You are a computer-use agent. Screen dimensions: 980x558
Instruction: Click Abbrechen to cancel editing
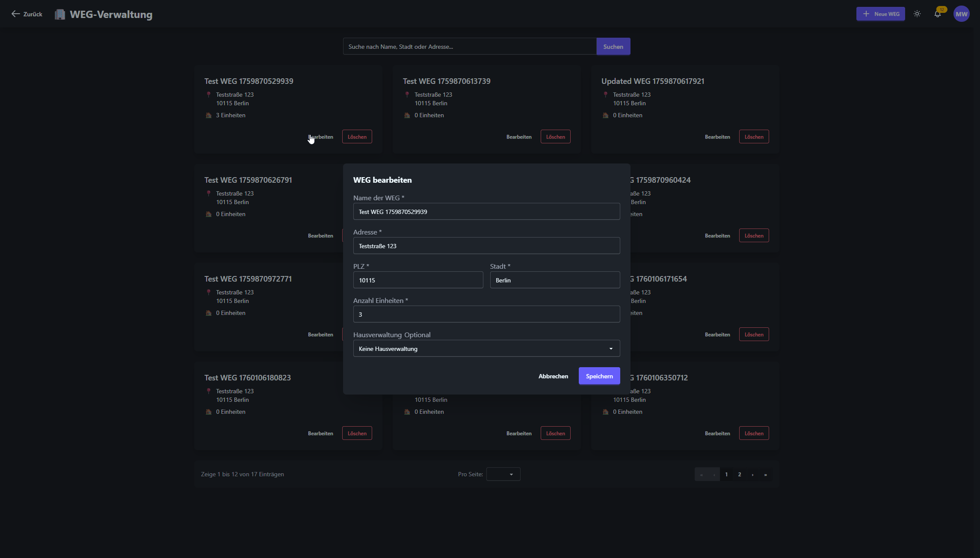click(553, 376)
